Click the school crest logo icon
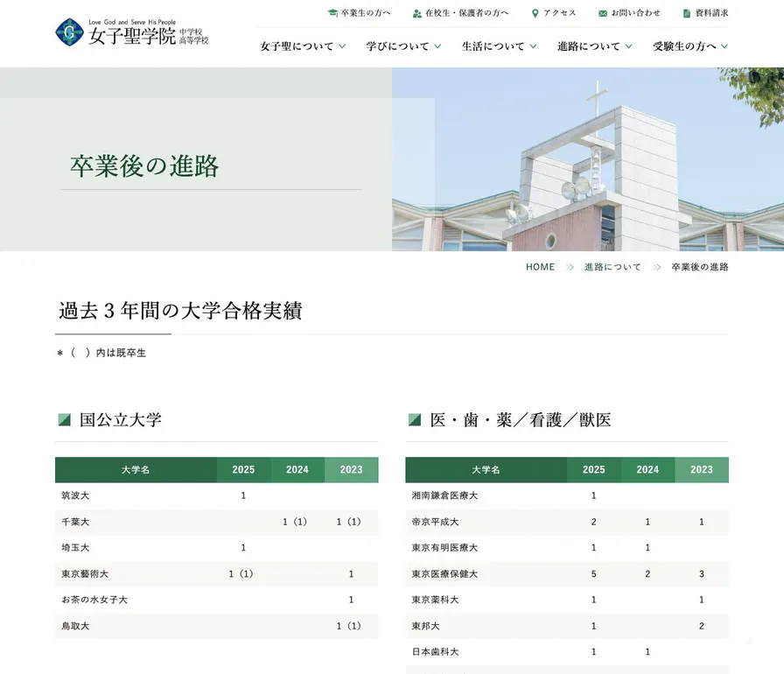This screenshot has width=784, height=674. [69, 32]
